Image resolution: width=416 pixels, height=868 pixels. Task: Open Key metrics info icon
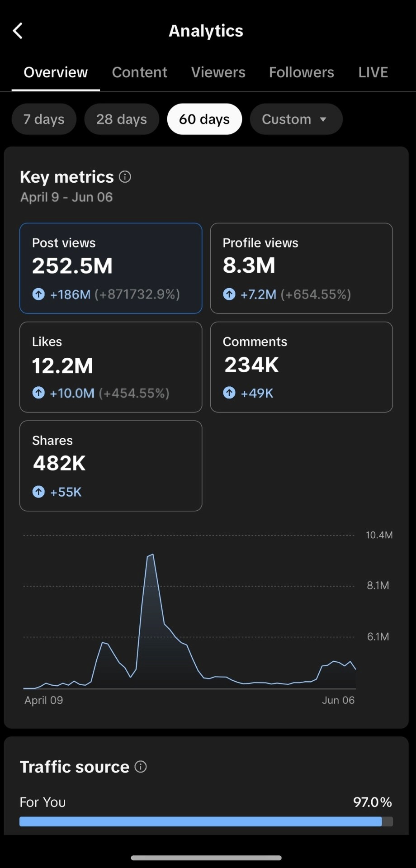point(125,177)
